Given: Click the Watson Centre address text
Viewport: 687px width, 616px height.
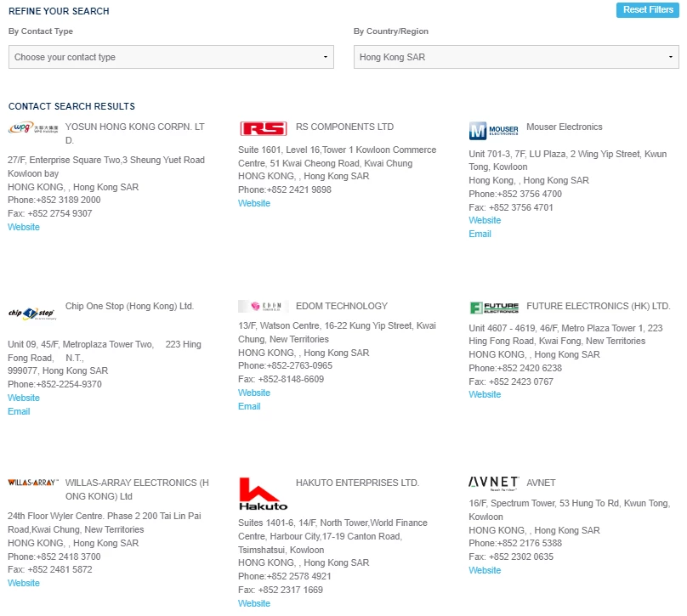Looking at the screenshot, I should pos(337,332).
